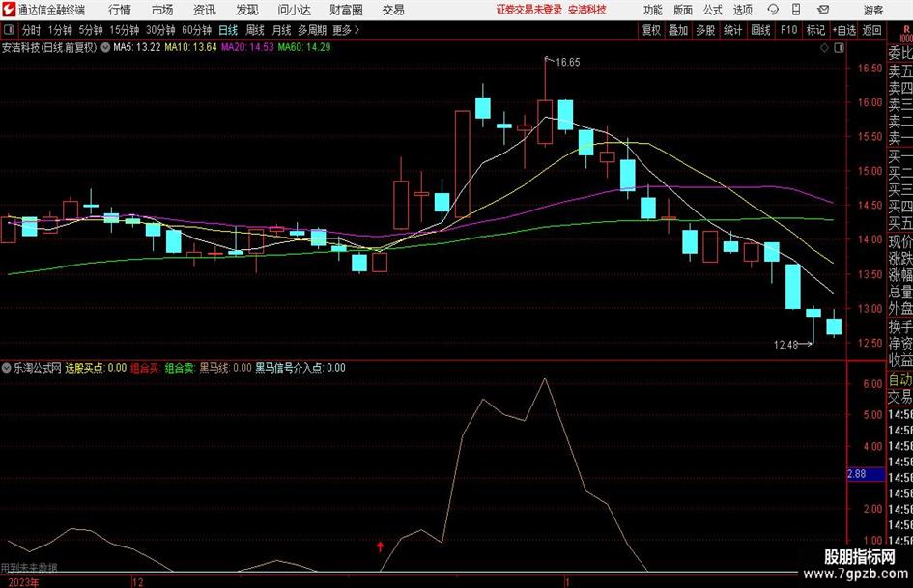
Task: Open F10 company info
Action: pyautogui.click(x=789, y=30)
